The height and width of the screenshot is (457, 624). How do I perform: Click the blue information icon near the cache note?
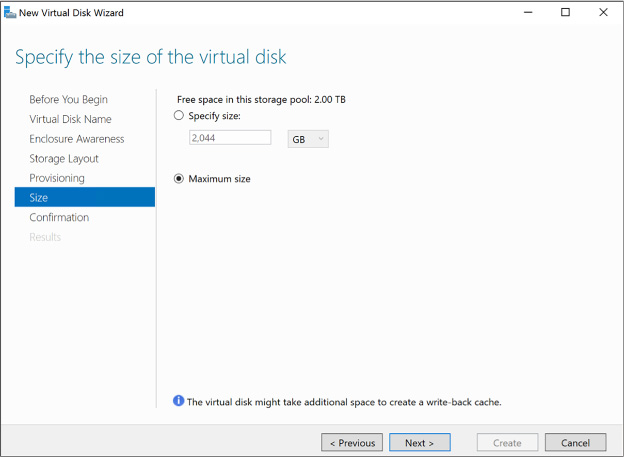[178, 401]
